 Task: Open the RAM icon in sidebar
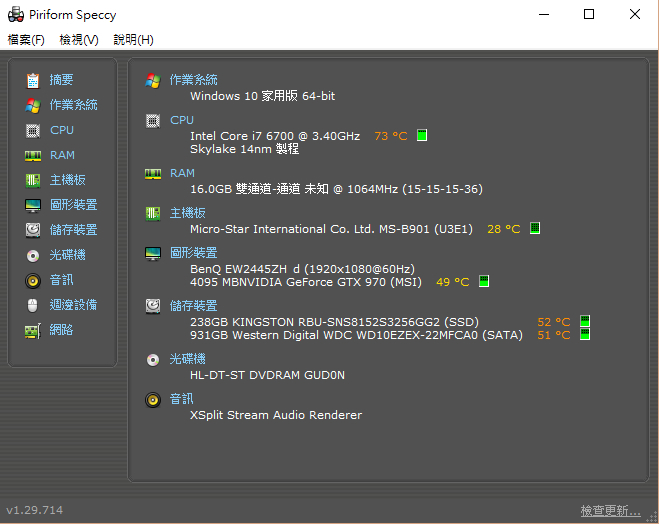(33, 155)
